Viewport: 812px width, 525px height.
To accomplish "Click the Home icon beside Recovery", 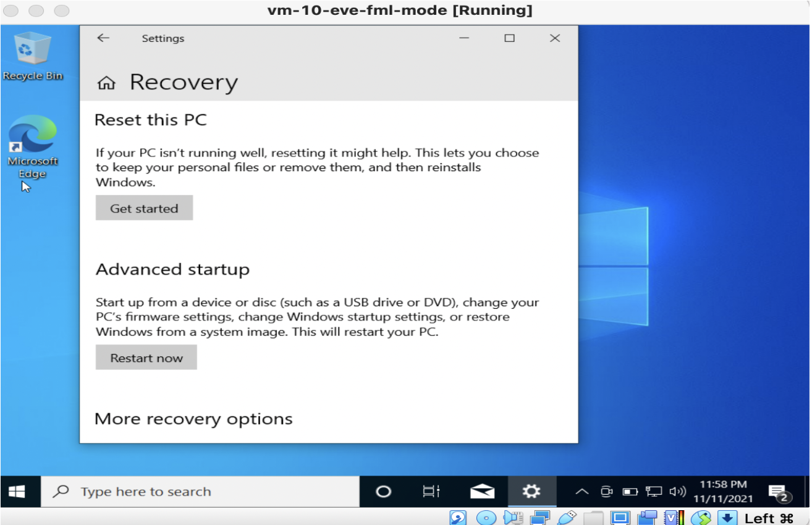I will click(106, 83).
